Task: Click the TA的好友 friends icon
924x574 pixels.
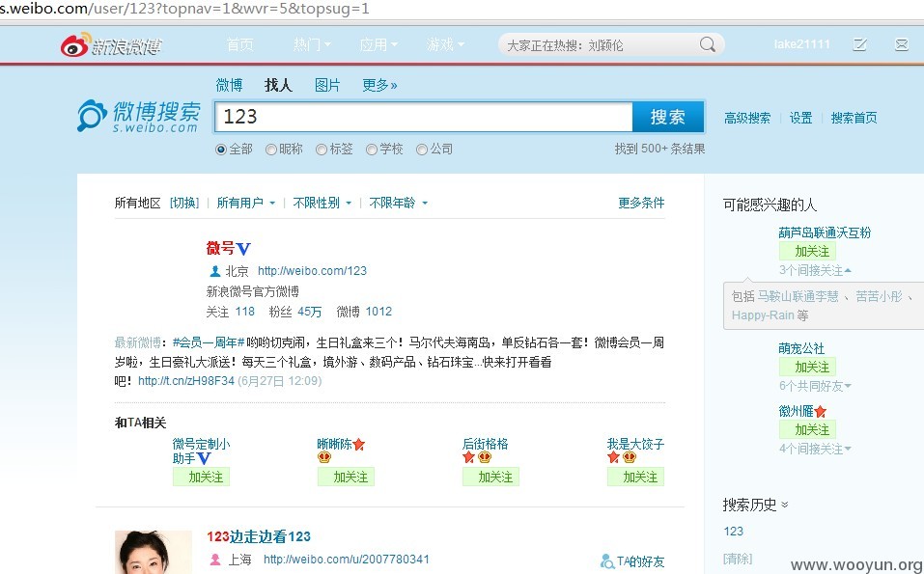Action: (607, 561)
